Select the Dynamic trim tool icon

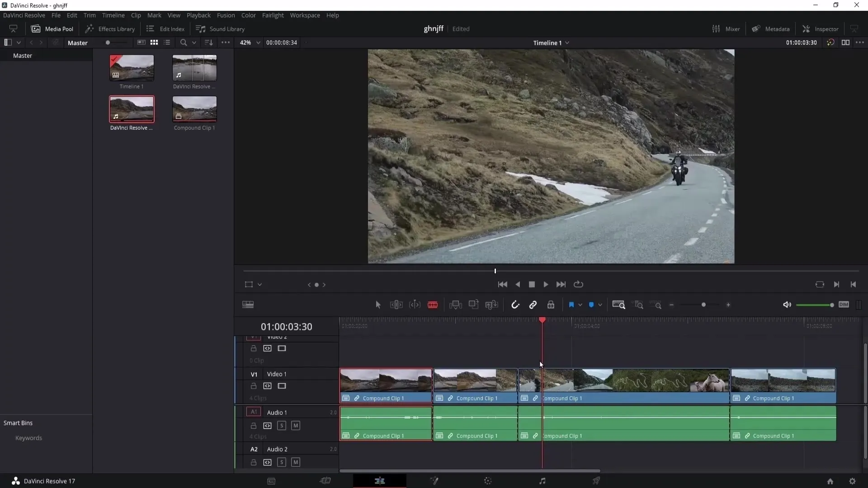pyautogui.click(x=415, y=305)
